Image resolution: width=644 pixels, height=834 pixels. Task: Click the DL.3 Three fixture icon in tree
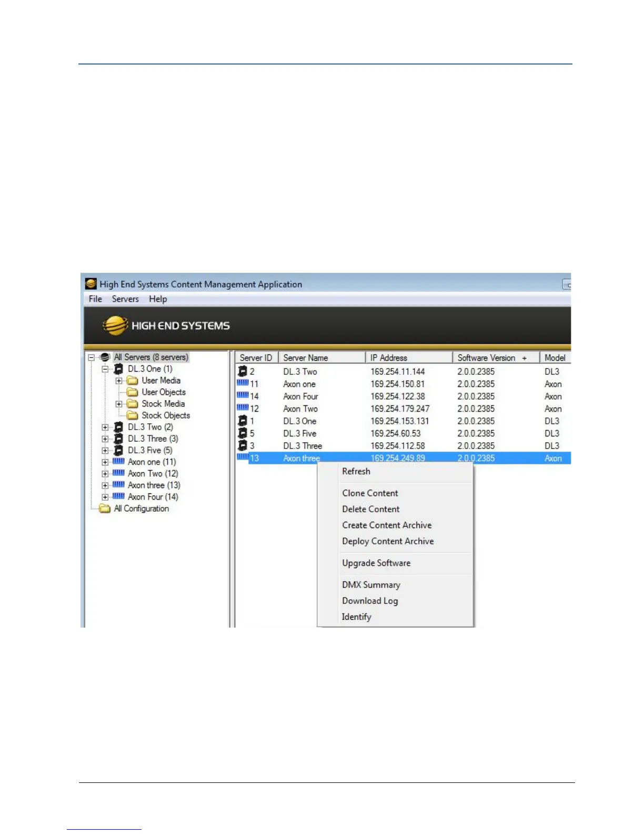pyautogui.click(x=119, y=439)
